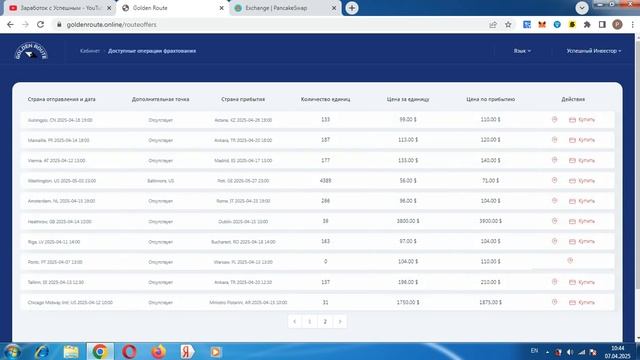Viewport: 640px width, 360px height.
Task: Open the file explorer from the taskbar
Action: 71,351
